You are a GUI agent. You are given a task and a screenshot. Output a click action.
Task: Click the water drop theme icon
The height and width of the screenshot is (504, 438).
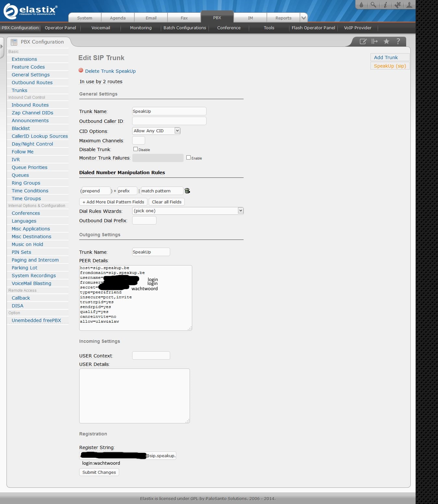tap(361, 5)
